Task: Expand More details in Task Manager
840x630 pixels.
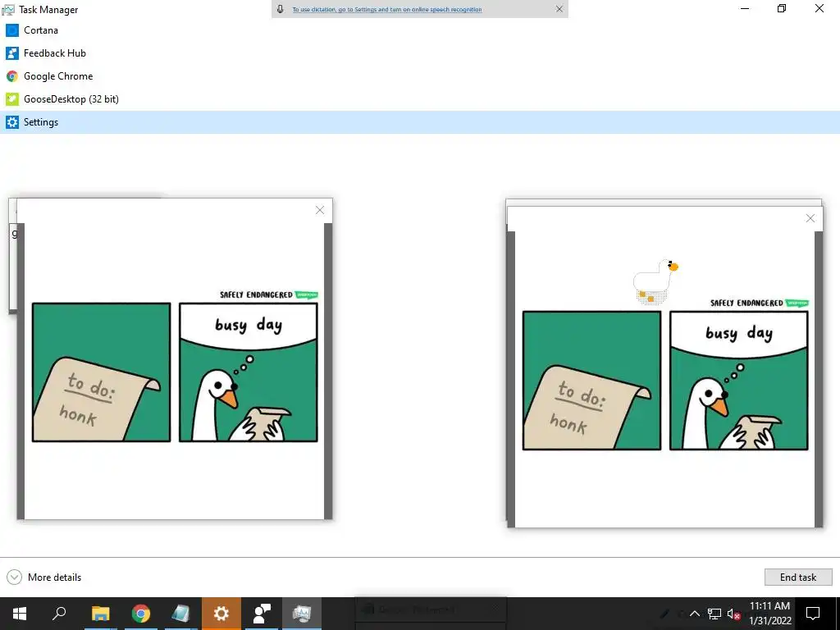Action: tap(44, 577)
